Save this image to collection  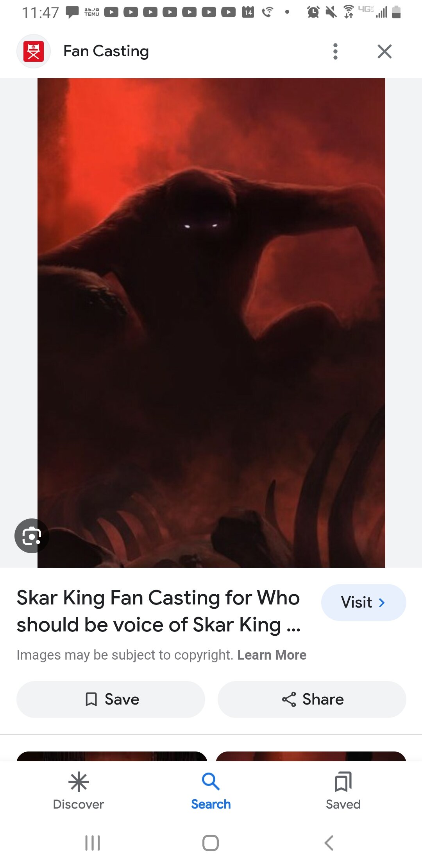[x=111, y=699]
